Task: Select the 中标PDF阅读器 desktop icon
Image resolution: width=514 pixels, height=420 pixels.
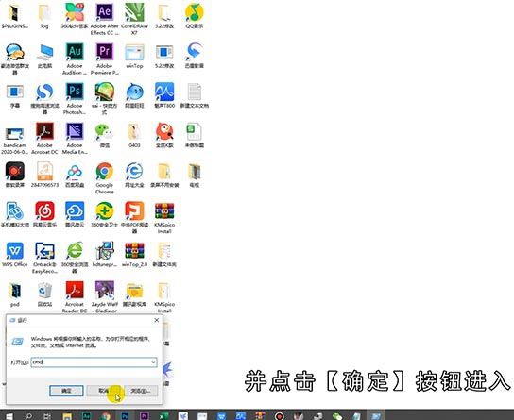Action: click(x=134, y=217)
